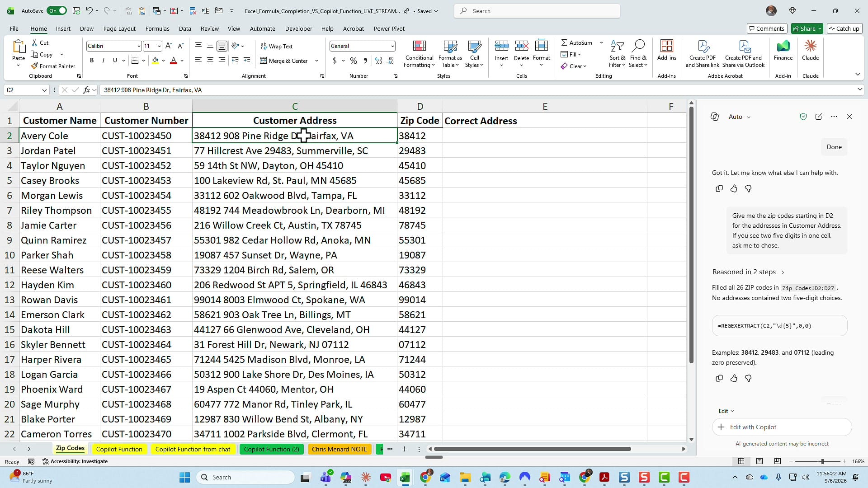Toggle Wrap Text
Screen dimensions: 868x488
[277, 46]
